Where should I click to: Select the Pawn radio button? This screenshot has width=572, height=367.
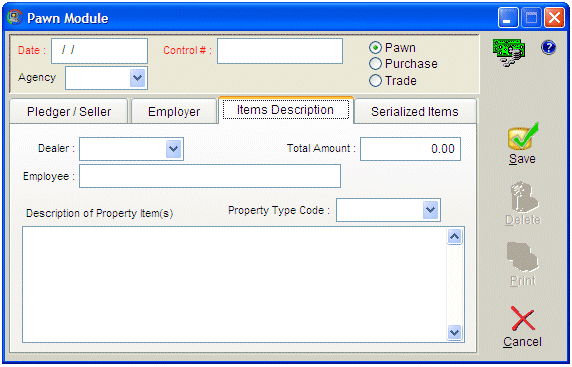pyautogui.click(x=375, y=48)
